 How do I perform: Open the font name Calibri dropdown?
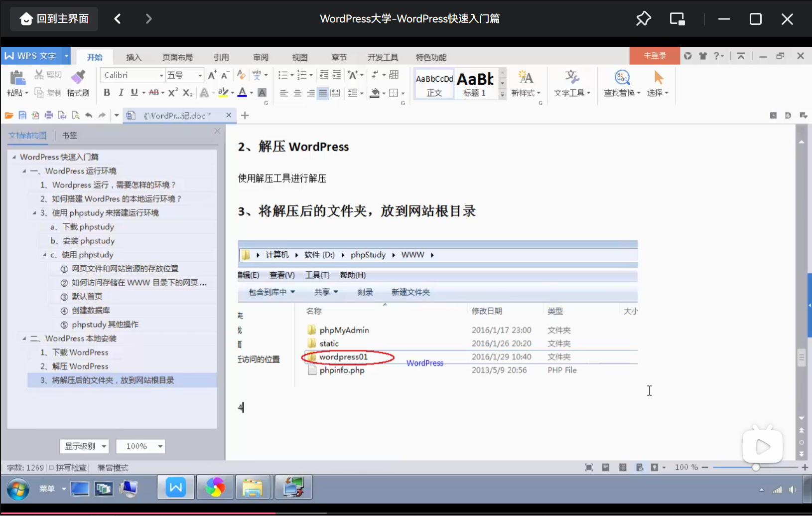pyautogui.click(x=161, y=75)
